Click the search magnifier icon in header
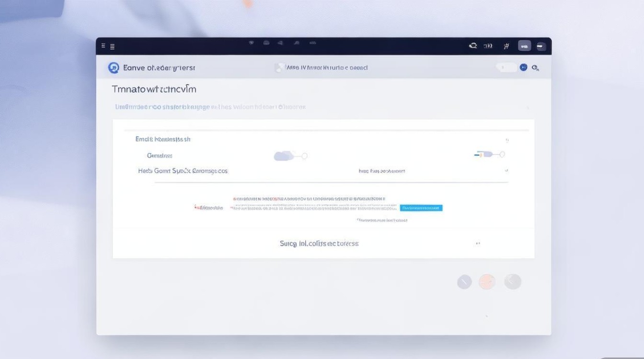This screenshot has width=644, height=359. [x=535, y=68]
